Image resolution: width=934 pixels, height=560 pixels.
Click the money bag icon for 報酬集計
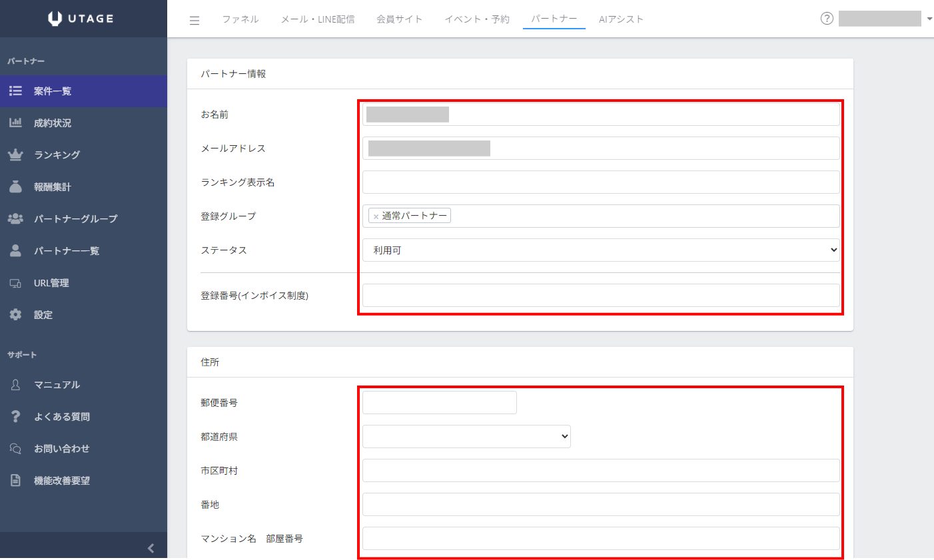click(x=15, y=187)
